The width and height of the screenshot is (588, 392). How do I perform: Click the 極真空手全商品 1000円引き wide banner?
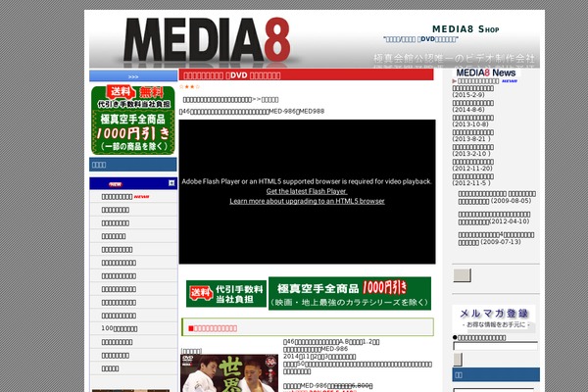point(350,293)
